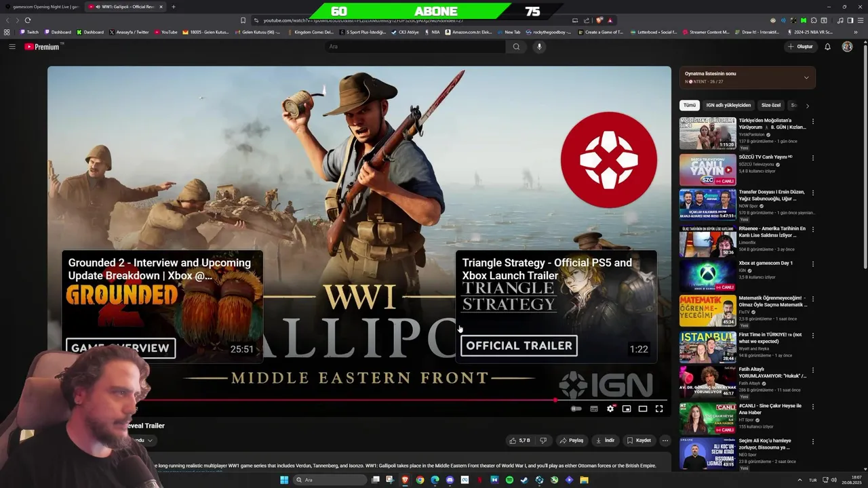Click the İndir download button

click(605, 441)
